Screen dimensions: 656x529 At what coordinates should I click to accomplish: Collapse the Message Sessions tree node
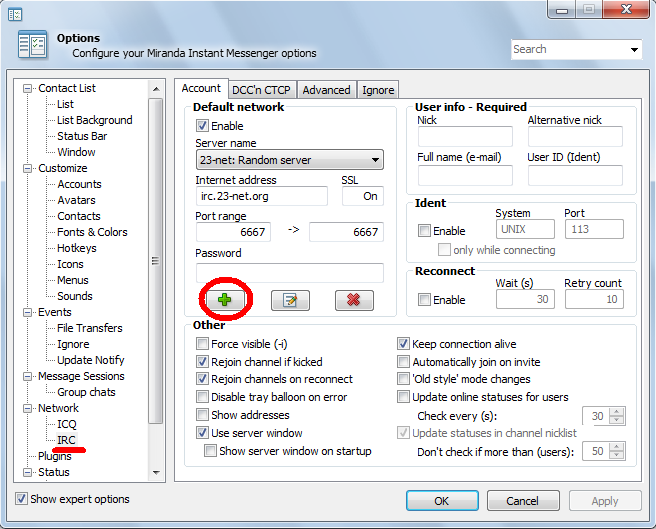pyautogui.click(x=28, y=376)
